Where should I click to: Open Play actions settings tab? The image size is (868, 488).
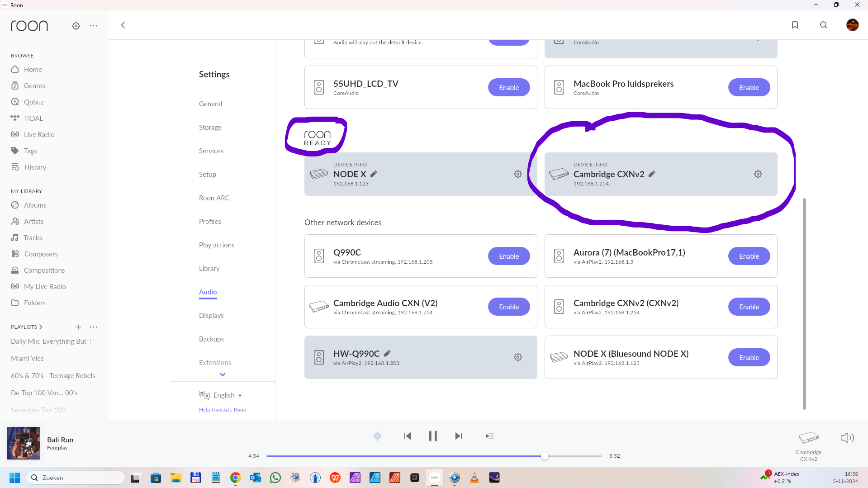point(217,245)
